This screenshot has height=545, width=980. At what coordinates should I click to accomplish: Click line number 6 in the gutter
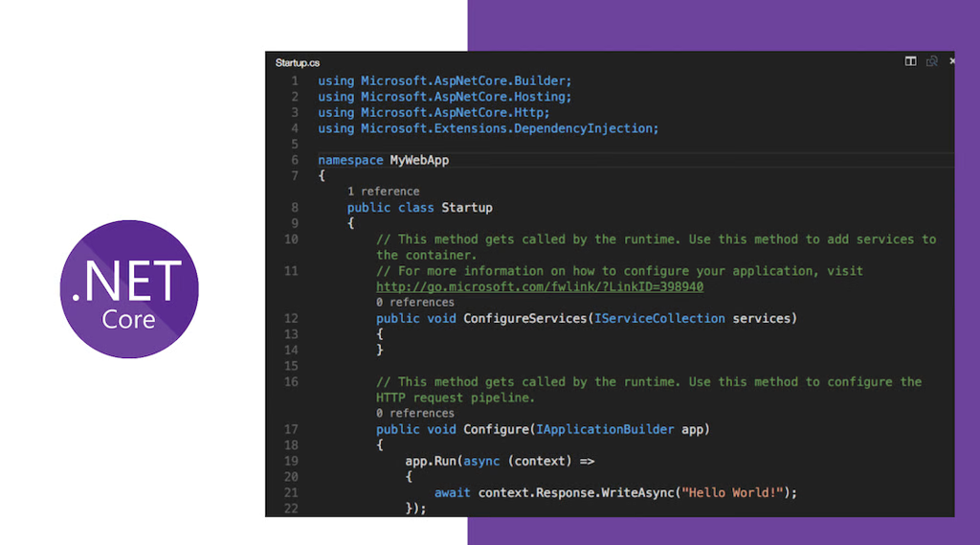point(295,160)
